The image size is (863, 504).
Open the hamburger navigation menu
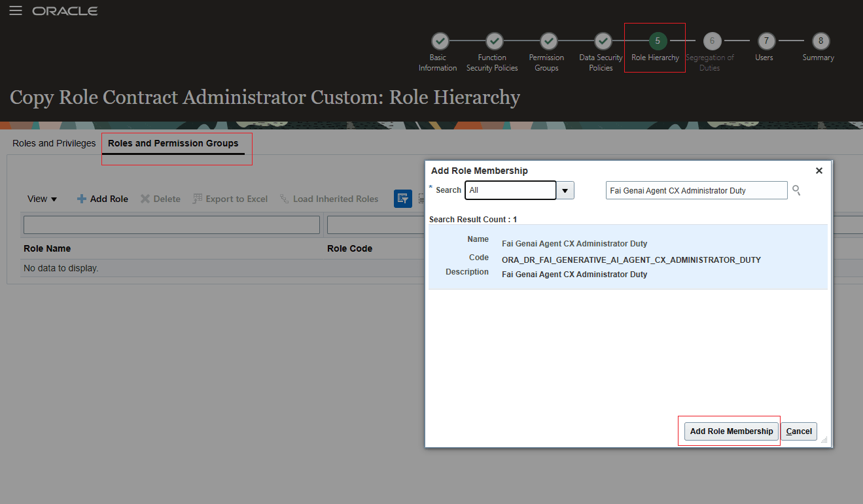16,11
